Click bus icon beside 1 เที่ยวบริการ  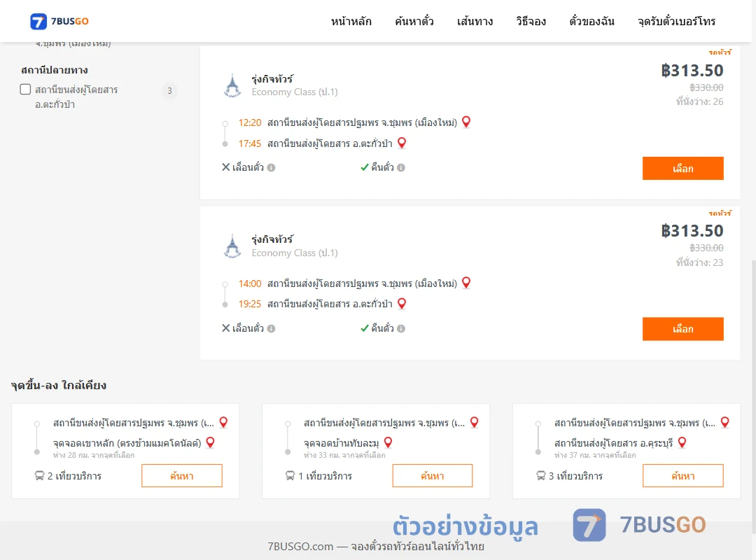[290, 476]
